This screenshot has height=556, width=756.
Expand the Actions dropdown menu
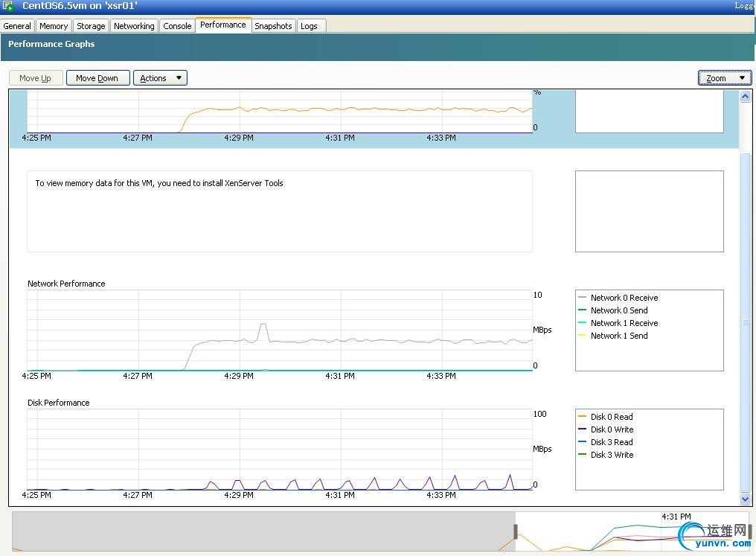160,78
